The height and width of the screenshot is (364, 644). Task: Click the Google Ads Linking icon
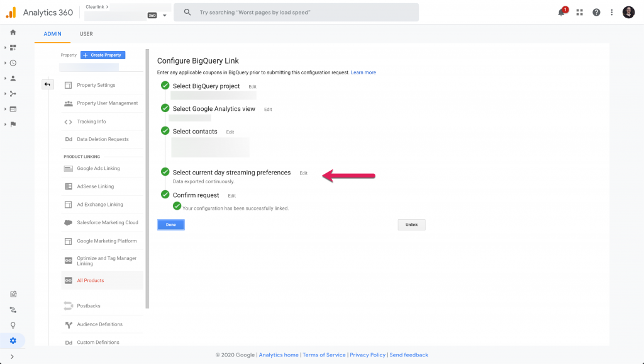(x=68, y=169)
